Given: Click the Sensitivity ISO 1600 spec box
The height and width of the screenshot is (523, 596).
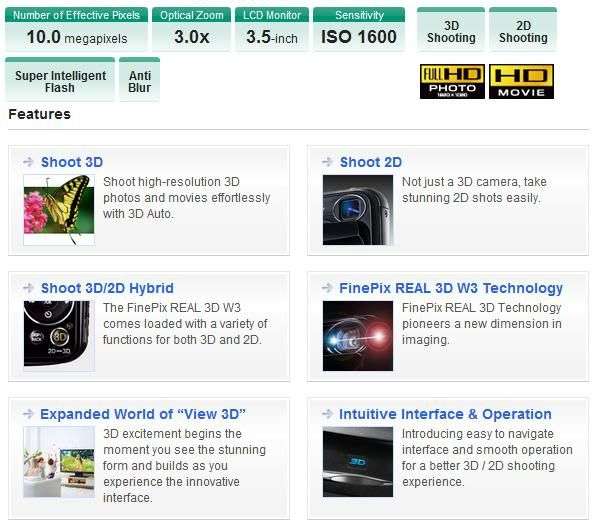Looking at the screenshot, I should 359,29.
